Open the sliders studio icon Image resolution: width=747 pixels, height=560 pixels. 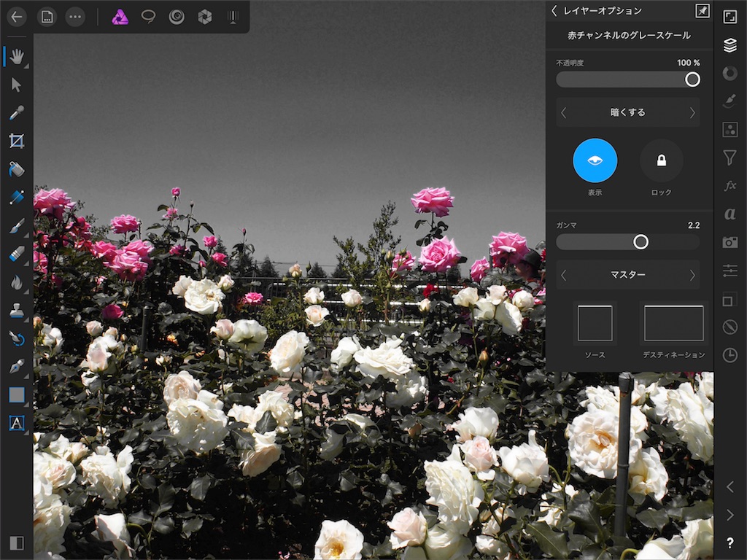pos(729,271)
